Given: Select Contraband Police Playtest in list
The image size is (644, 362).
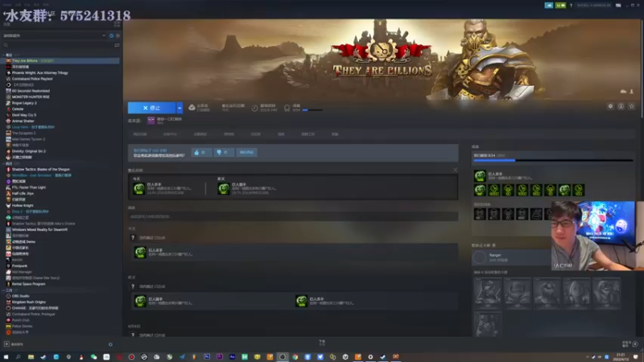Looking at the screenshot, I should click(x=32, y=79).
